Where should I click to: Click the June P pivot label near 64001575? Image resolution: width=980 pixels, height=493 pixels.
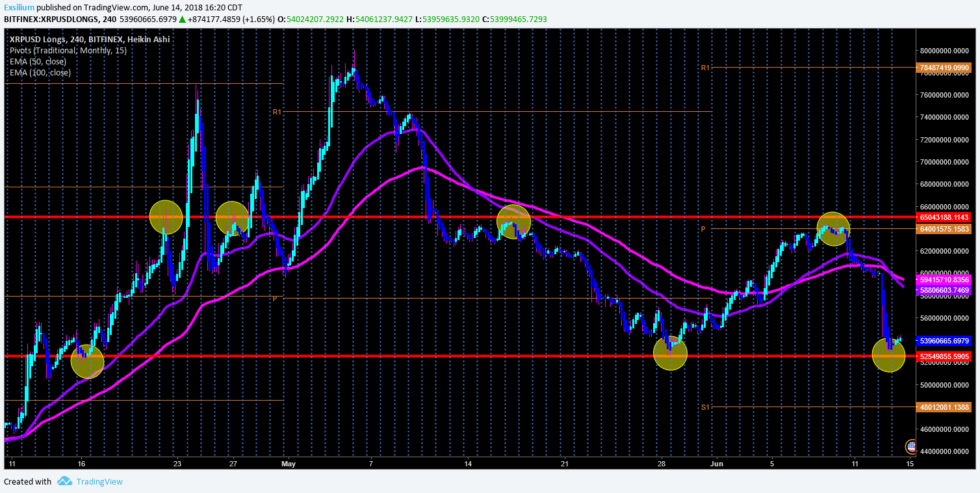(x=703, y=229)
